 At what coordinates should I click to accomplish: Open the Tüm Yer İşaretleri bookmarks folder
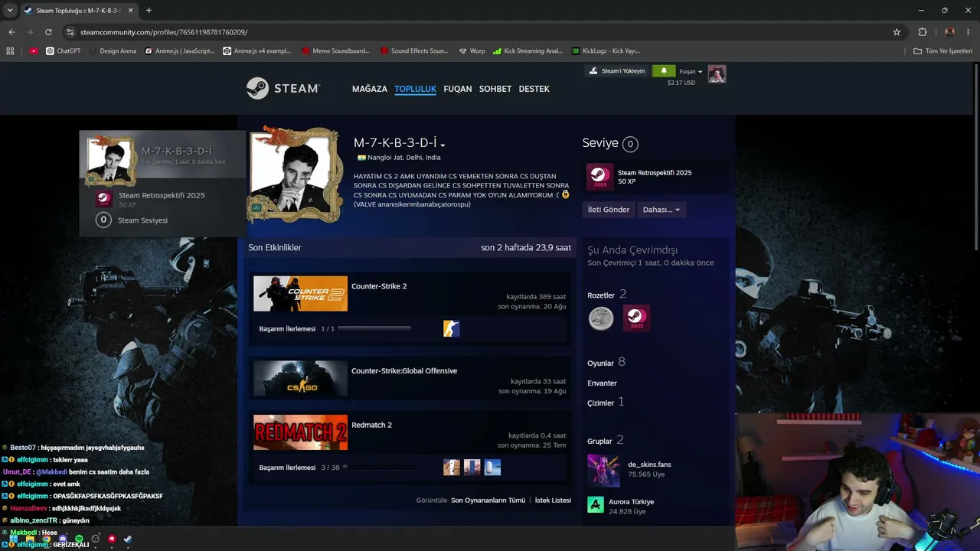click(942, 51)
